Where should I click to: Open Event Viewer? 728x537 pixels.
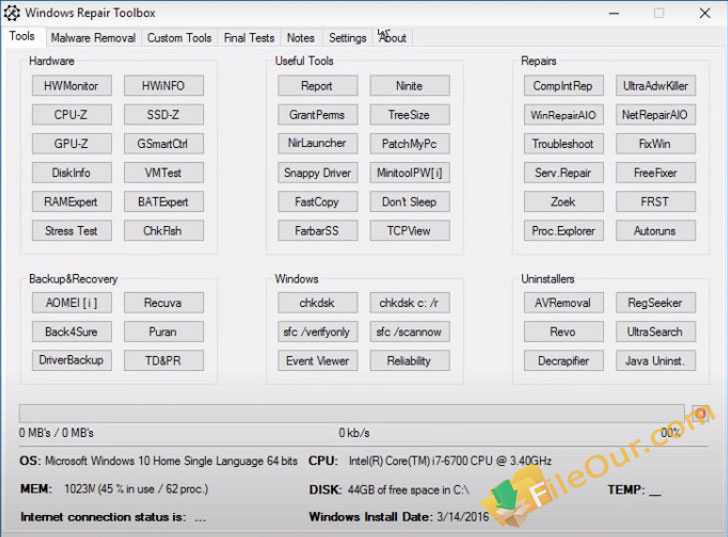click(318, 361)
